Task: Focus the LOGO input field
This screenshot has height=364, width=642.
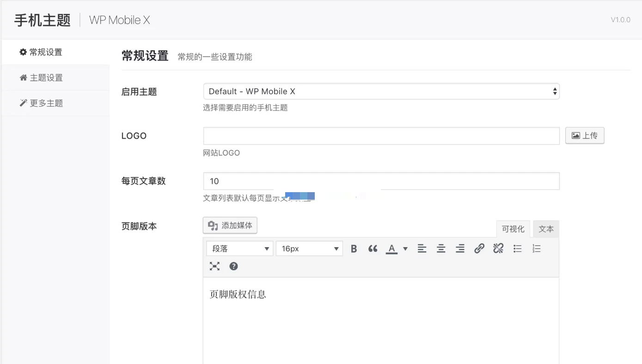Action: coord(381,136)
